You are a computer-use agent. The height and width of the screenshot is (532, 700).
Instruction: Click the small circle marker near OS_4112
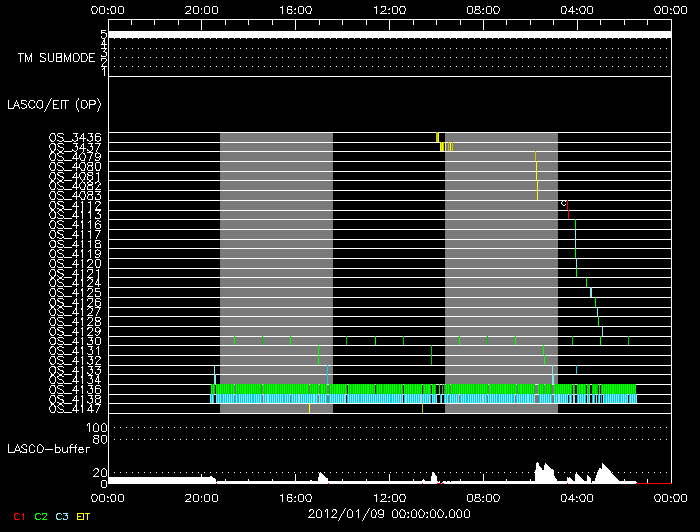(x=564, y=203)
